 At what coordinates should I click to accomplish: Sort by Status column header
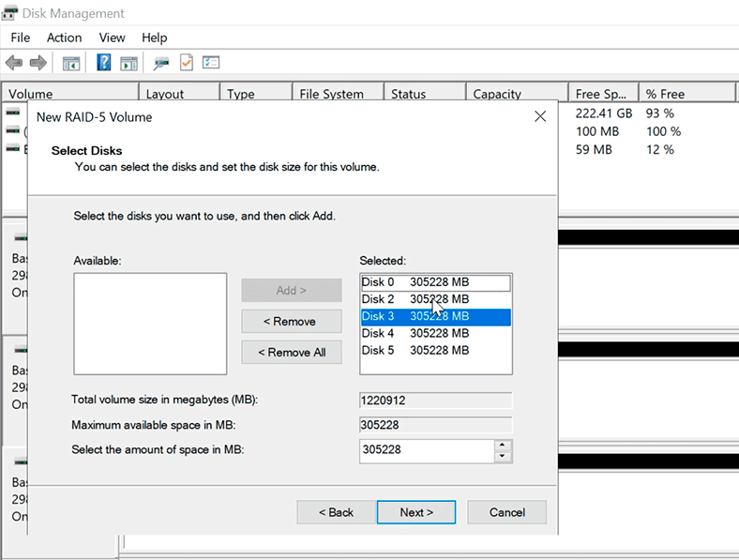pos(425,94)
